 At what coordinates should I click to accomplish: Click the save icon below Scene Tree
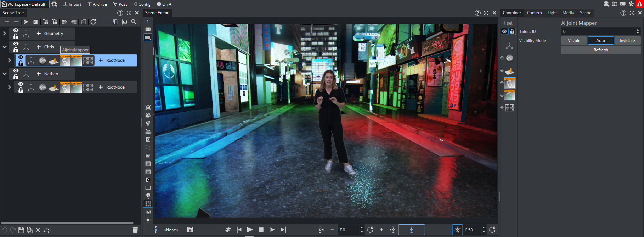(21, 230)
